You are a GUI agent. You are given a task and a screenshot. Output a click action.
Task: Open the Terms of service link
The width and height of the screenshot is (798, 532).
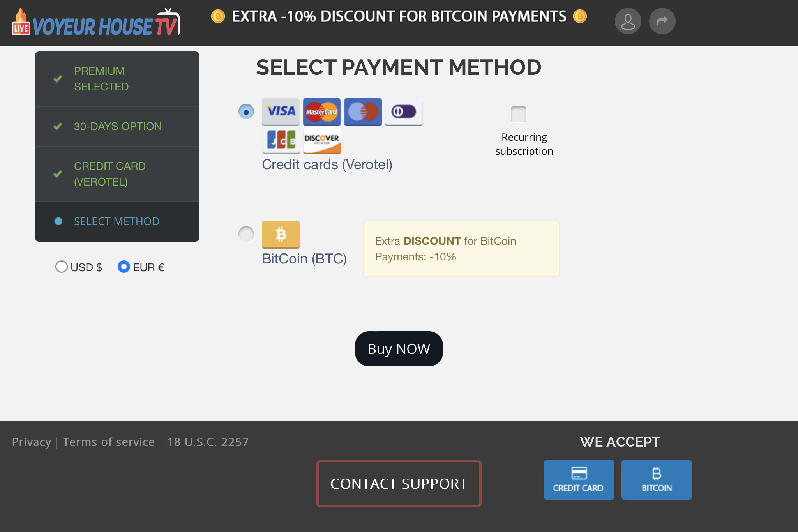[x=109, y=442]
